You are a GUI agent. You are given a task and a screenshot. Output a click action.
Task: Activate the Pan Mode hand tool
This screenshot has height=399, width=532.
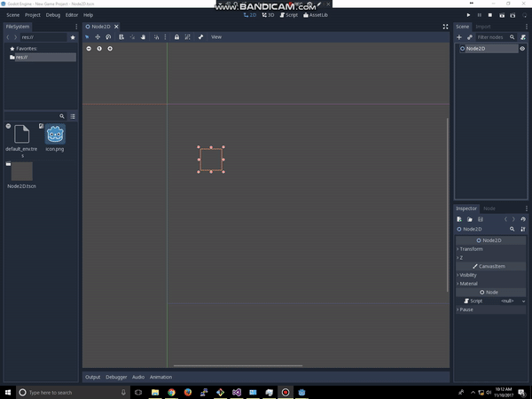143,37
